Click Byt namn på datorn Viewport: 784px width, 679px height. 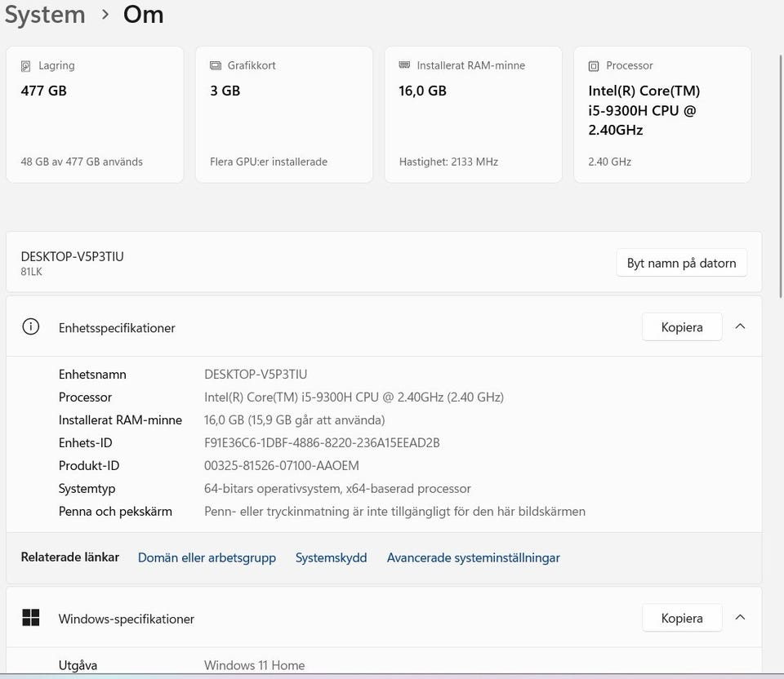[x=681, y=263]
